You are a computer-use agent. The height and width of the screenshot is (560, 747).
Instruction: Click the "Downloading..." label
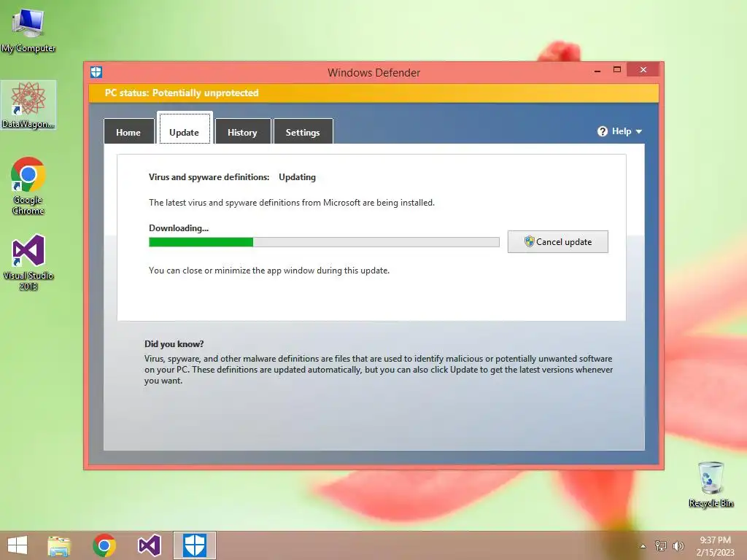tap(179, 228)
